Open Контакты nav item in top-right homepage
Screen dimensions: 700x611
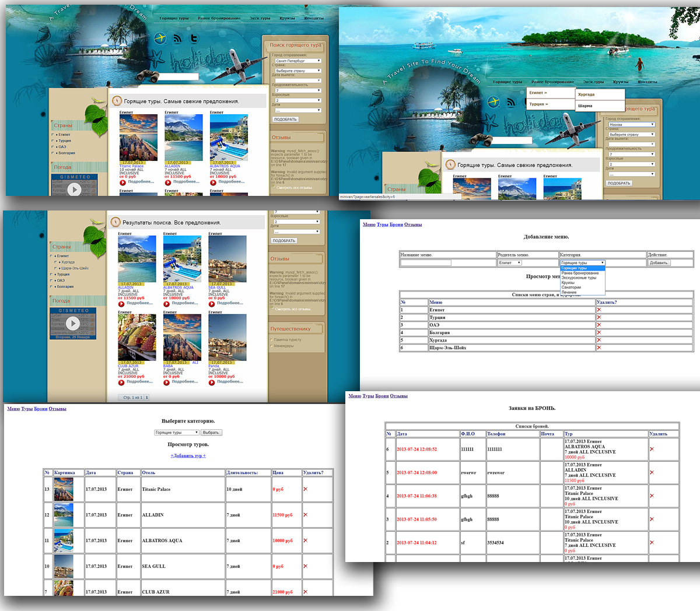click(647, 82)
